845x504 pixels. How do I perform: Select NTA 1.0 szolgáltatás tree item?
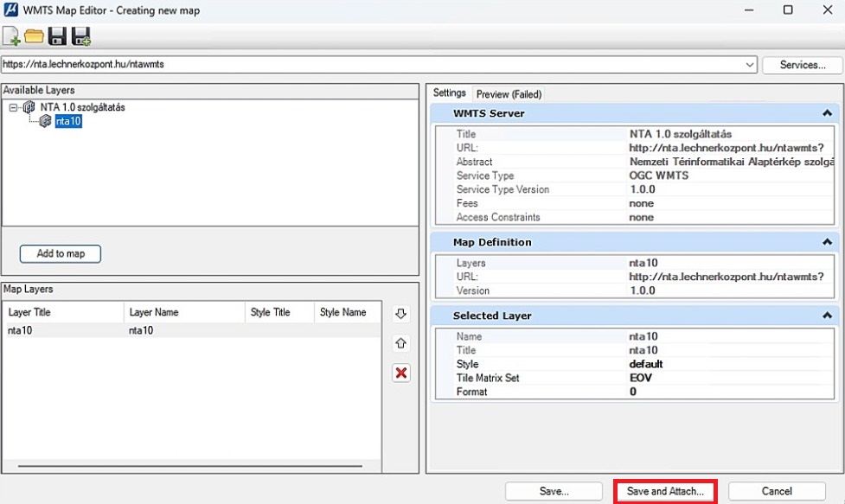82,107
